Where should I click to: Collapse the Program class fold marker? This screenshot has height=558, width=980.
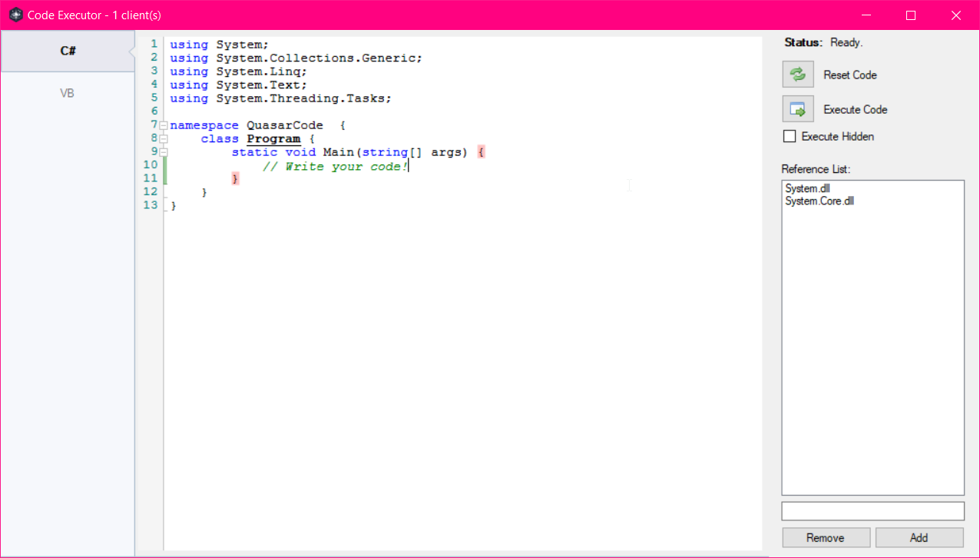pos(163,139)
